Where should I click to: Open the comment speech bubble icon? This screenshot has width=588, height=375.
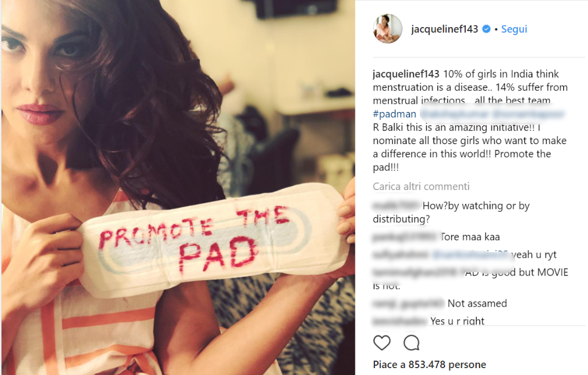coord(411,342)
